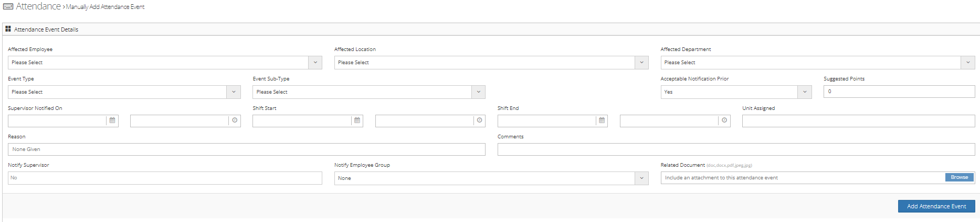Open the Shift End calendar picker
This screenshot has width=980, height=222.
602,120
